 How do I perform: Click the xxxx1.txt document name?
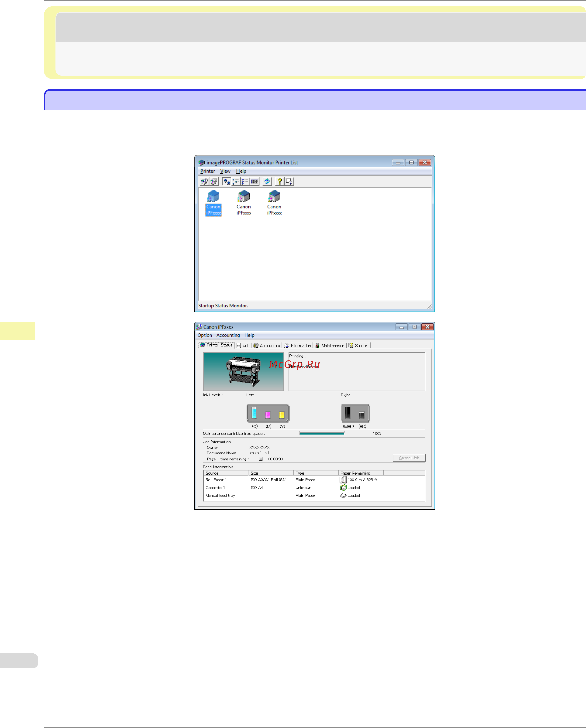[x=259, y=453]
